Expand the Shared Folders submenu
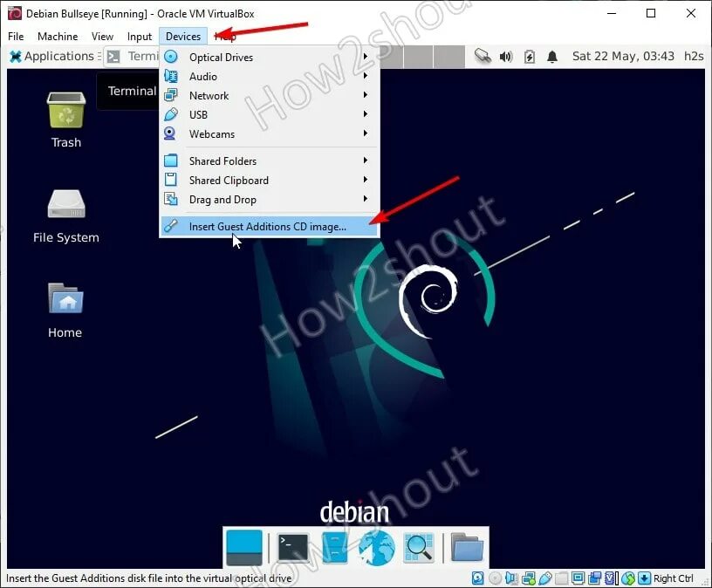The image size is (712, 588). click(270, 161)
